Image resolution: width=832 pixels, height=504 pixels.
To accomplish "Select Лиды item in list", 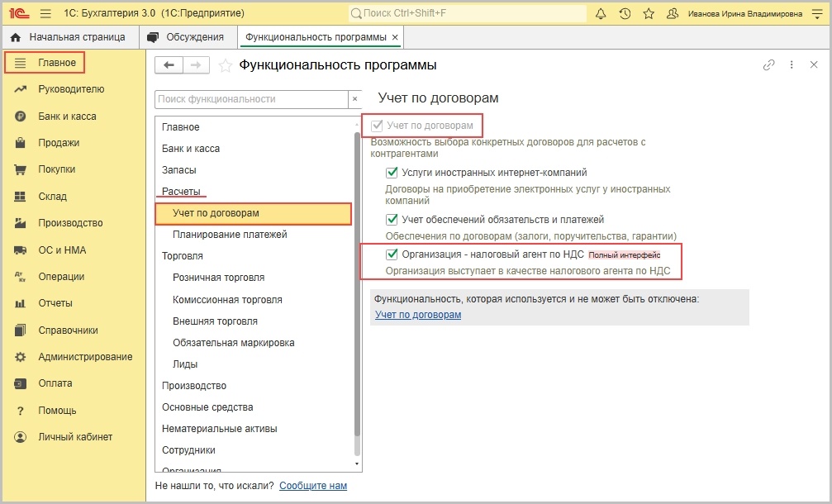I will tap(185, 364).
